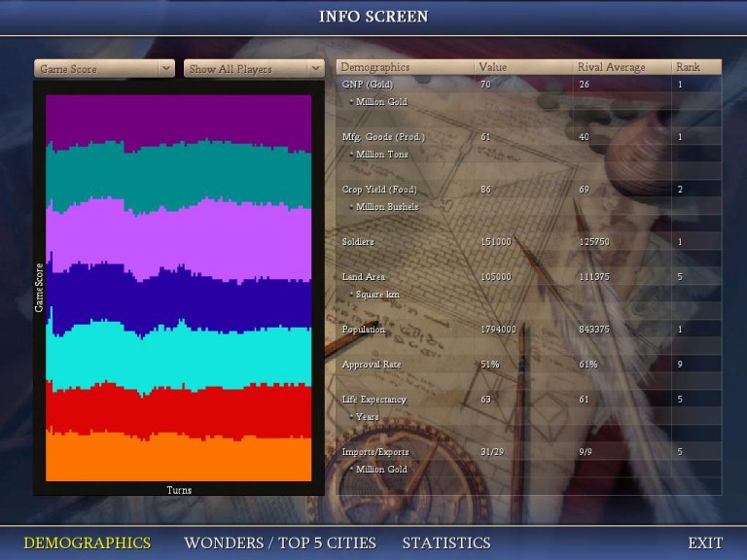Click the Life Expectancy row label
Screen dimensions: 747x560
point(374,400)
